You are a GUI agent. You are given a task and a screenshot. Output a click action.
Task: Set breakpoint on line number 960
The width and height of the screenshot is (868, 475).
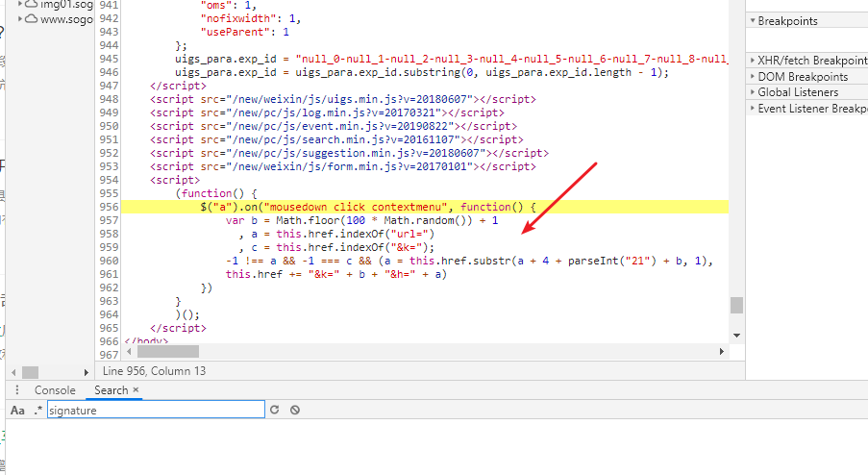click(109, 261)
